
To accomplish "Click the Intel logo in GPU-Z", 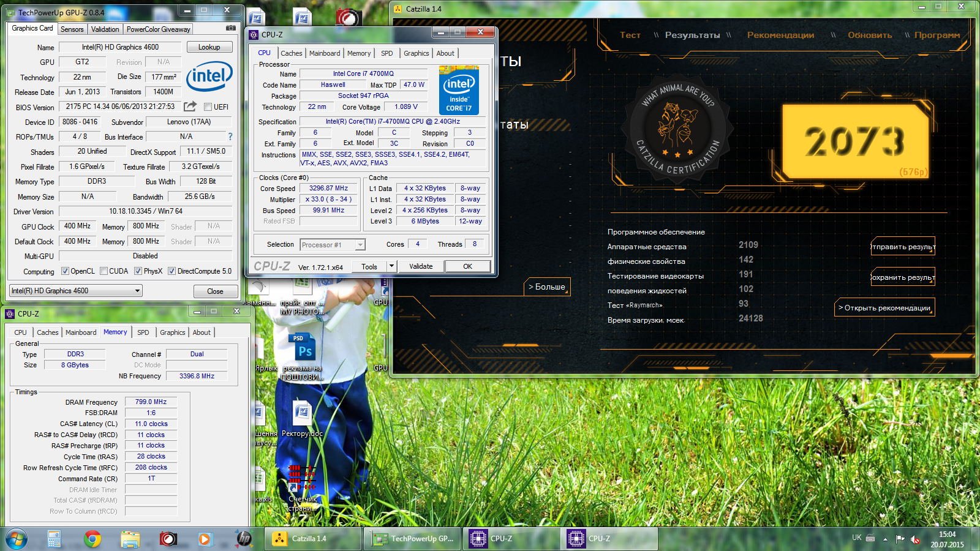I will pos(209,76).
